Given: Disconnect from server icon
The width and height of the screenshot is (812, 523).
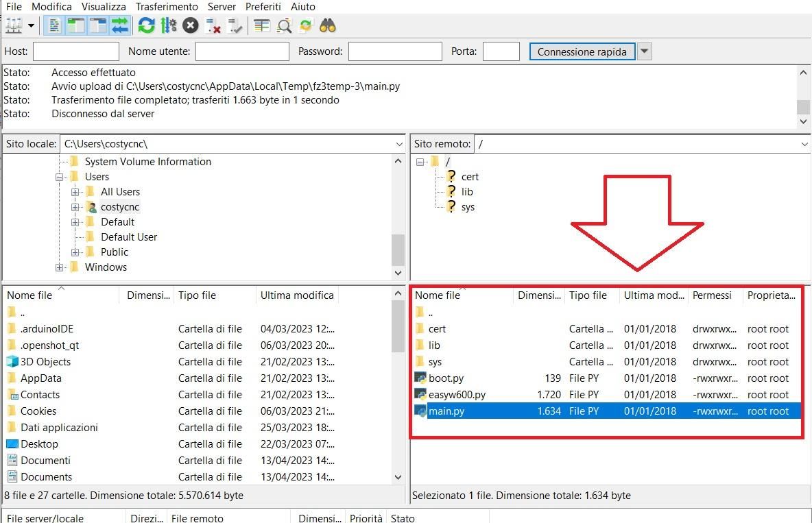Looking at the screenshot, I should [x=213, y=25].
